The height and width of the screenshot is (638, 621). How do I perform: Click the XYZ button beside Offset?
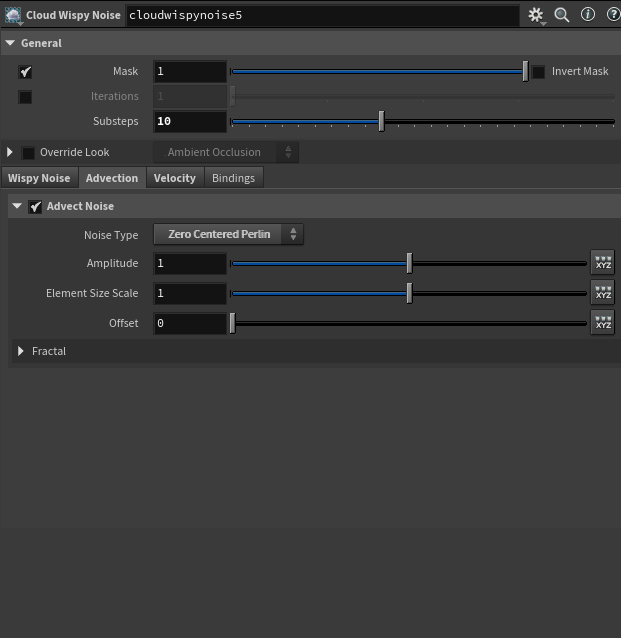click(603, 323)
